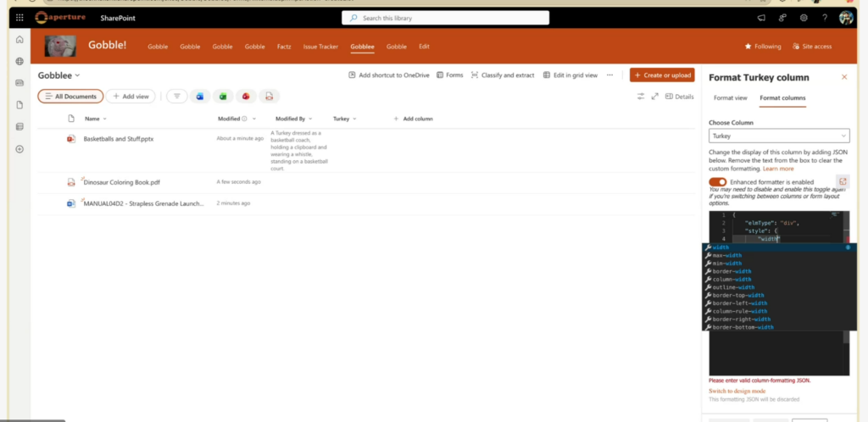The image size is (868, 422).
Task: Click Edit in grid view
Action: coord(570,75)
